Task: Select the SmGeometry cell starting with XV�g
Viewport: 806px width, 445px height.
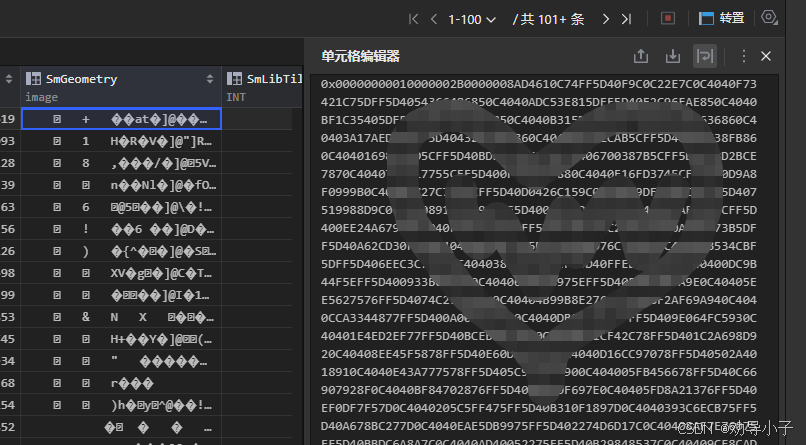Action: 121,273
